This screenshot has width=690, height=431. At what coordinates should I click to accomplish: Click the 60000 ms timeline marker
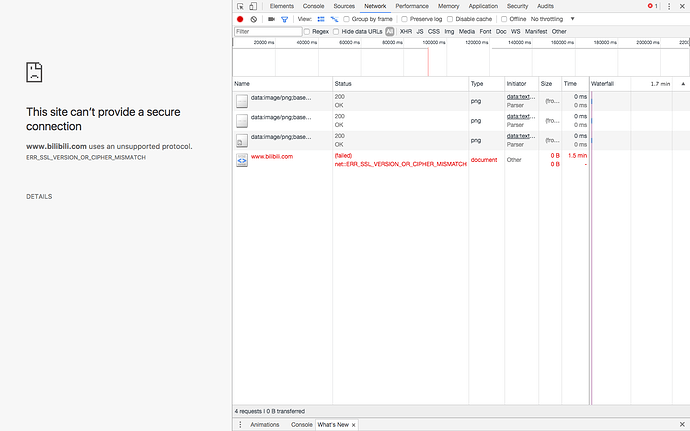(x=349, y=43)
